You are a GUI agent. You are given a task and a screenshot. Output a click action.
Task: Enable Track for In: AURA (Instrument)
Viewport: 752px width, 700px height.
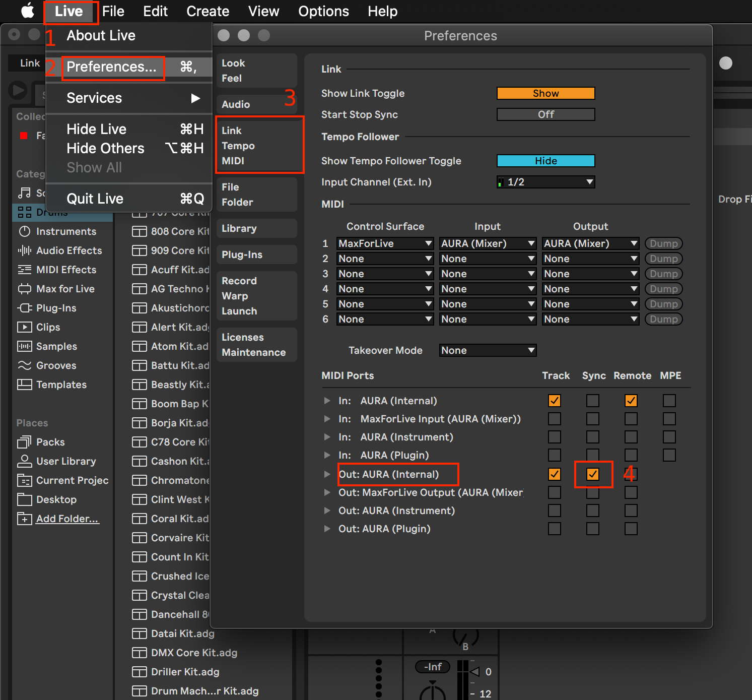[555, 437]
